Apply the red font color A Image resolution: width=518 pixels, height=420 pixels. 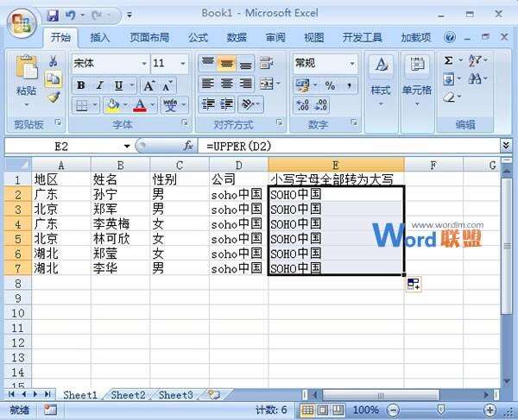(x=140, y=105)
